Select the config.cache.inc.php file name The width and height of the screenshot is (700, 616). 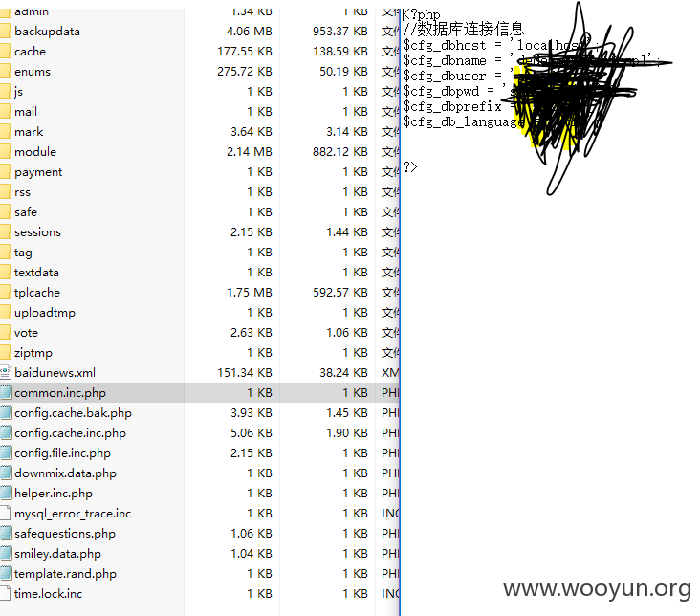pyautogui.click(x=70, y=433)
